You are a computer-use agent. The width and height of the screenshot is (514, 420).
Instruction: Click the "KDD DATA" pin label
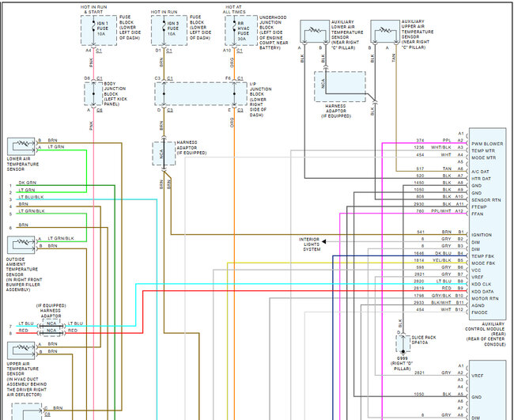482,292
